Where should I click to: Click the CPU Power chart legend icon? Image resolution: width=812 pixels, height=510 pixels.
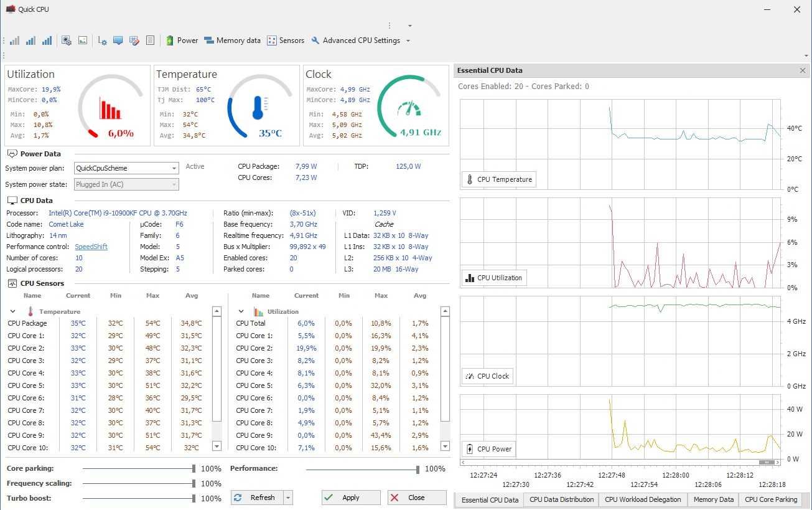470,449
